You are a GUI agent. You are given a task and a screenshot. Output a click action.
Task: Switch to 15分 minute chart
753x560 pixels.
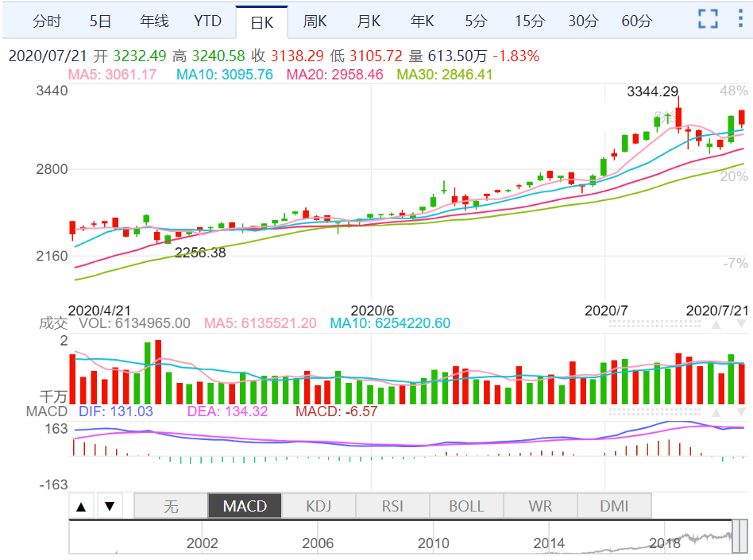(530, 21)
